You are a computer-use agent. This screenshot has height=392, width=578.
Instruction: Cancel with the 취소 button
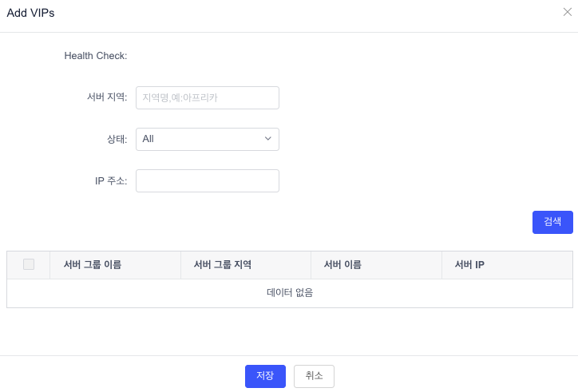pyautogui.click(x=314, y=376)
